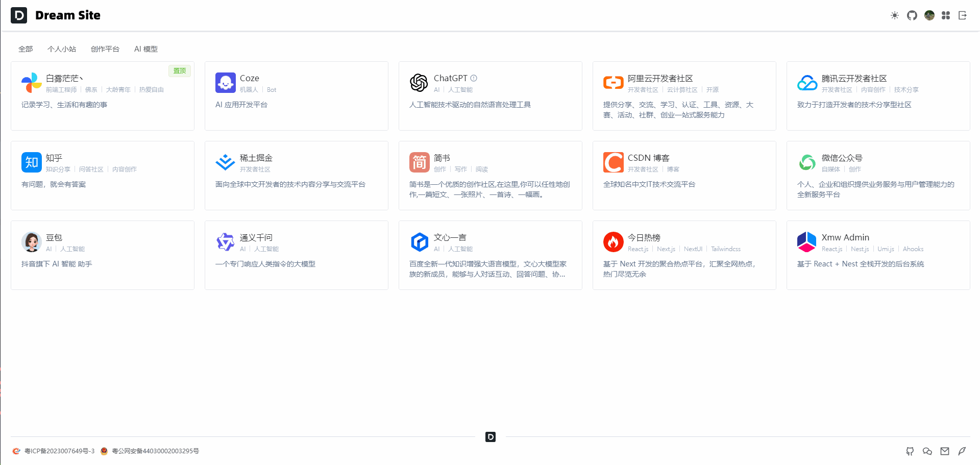Click the blue hexagon icon of 文心一言

click(420, 242)
